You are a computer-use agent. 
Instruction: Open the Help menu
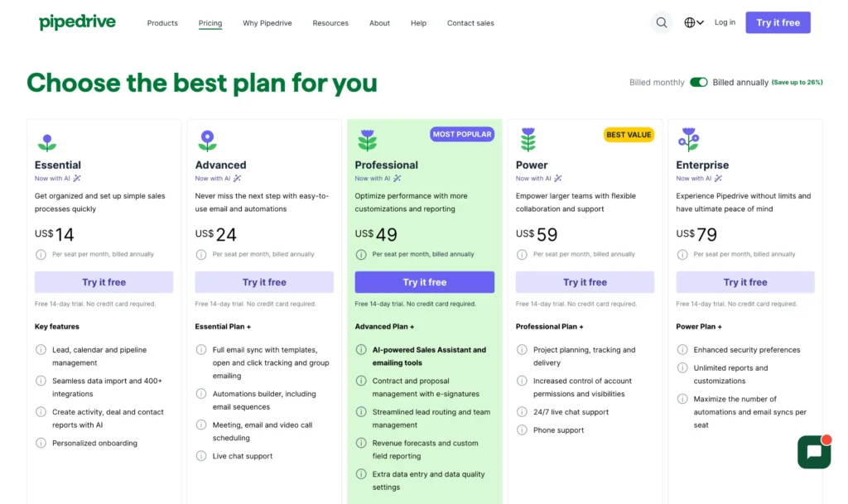coord(418,22)
